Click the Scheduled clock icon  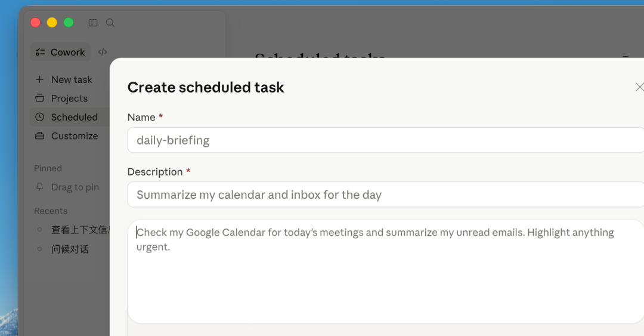(39, 117)
